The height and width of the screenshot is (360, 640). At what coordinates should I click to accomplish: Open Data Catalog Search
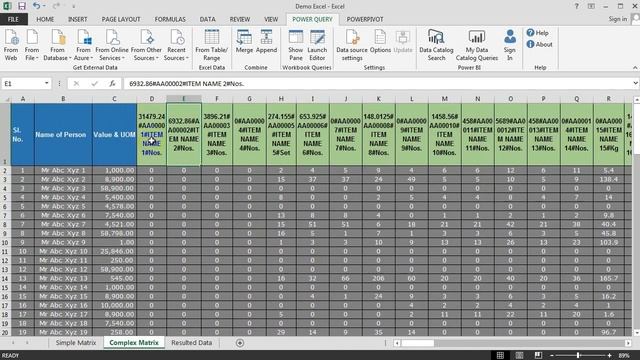[x=436, y=45]
